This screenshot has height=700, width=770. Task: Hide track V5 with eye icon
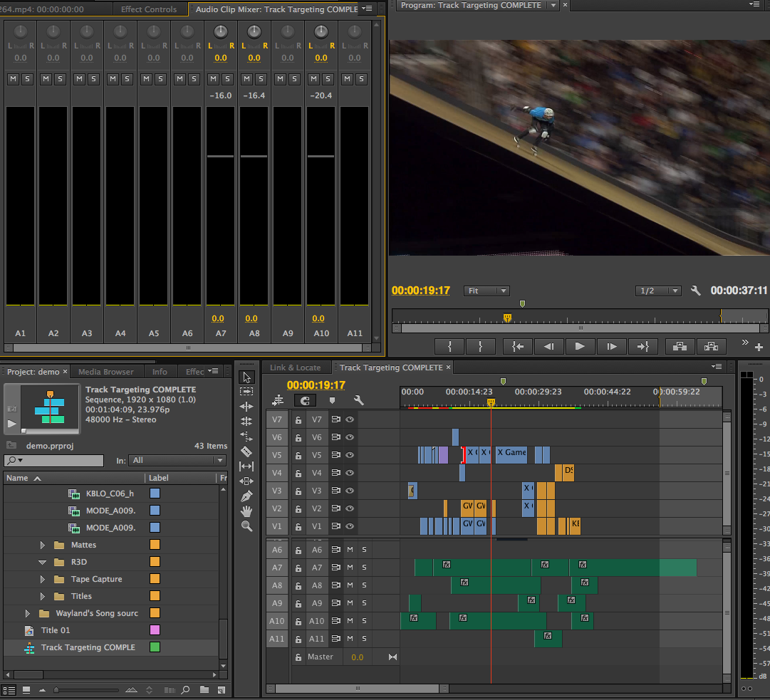tap(350, 456)
